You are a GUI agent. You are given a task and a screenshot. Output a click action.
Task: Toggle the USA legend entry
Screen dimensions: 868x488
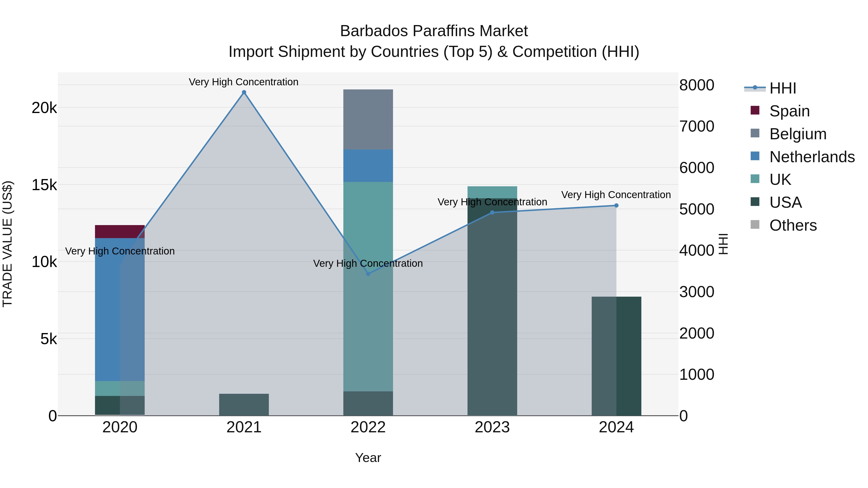pos(776,202)
